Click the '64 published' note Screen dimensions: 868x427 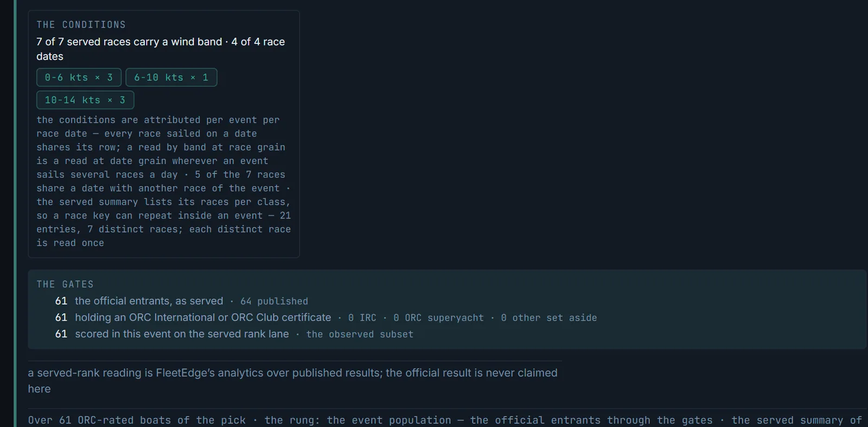tap(274, 301)
